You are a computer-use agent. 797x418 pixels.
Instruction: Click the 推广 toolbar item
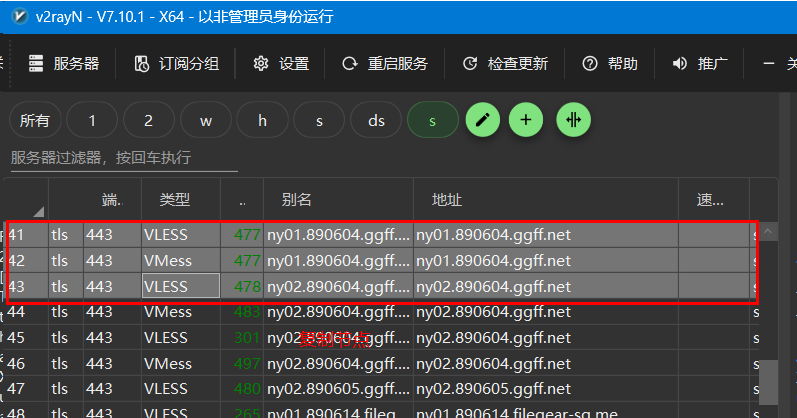click(700, 64)
